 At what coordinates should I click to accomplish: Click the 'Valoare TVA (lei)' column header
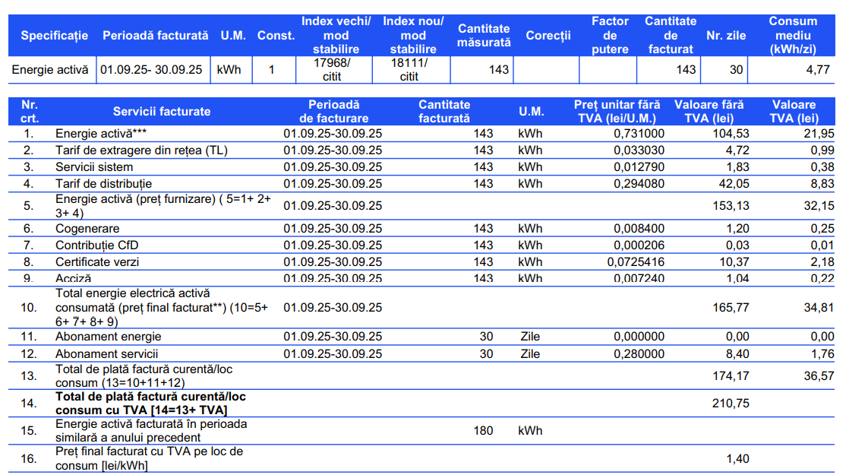[x=794, y=112]
